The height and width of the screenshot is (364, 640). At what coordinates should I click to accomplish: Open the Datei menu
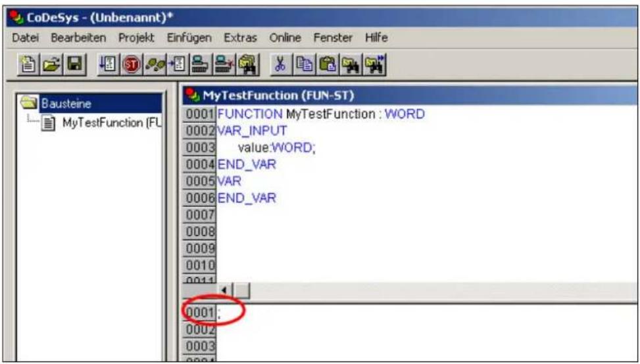tap(25, 38)
